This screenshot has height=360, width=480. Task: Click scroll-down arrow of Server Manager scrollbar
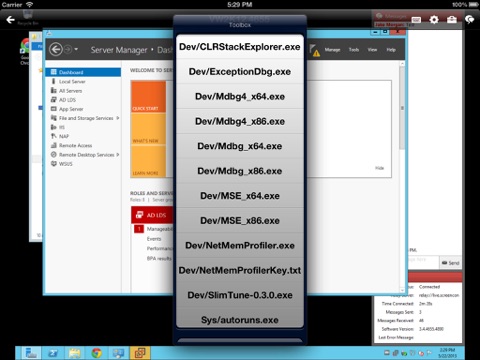pos(402,290)
